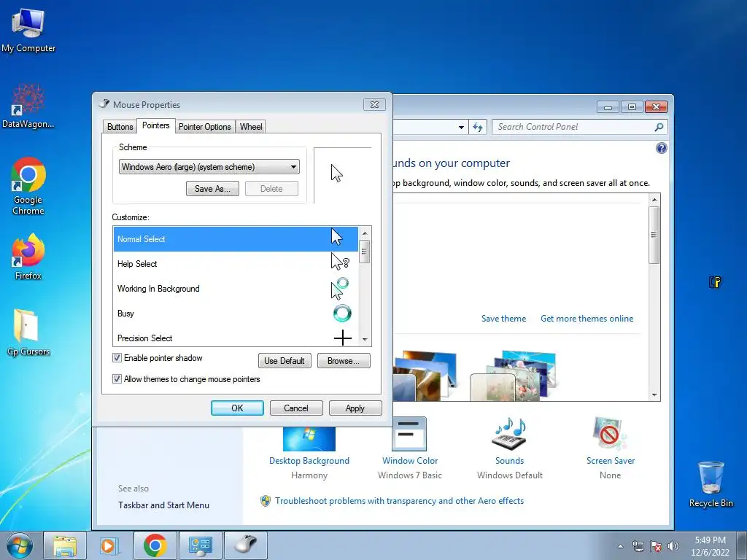This screenshot has height=560, width=747.
Task: Open Action Center flag icon
Action: click(656, 546)
